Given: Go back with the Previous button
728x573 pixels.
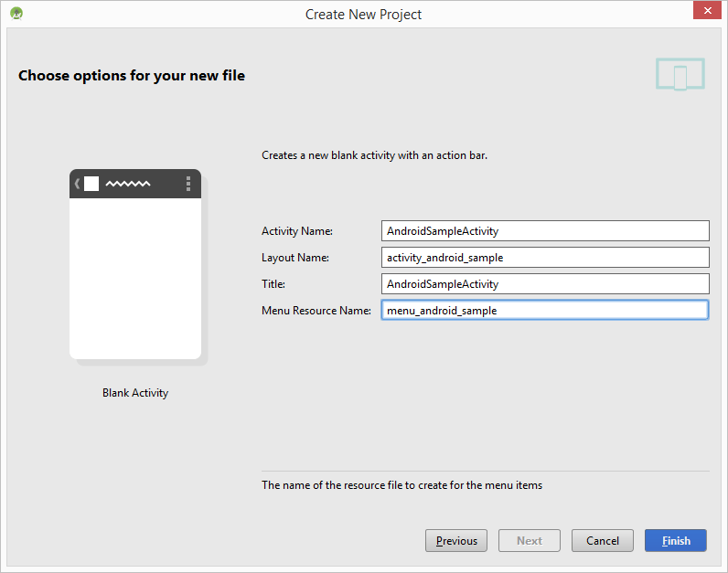Looking at the screenshot, I should pos(456,541).
